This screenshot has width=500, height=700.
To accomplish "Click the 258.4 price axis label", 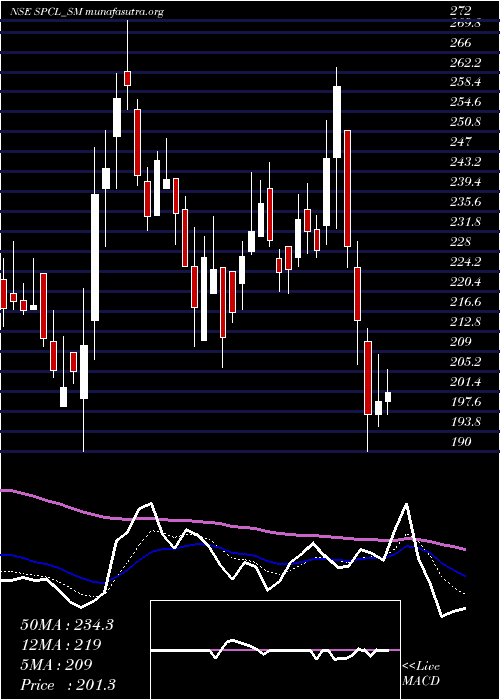I will 466,83.
